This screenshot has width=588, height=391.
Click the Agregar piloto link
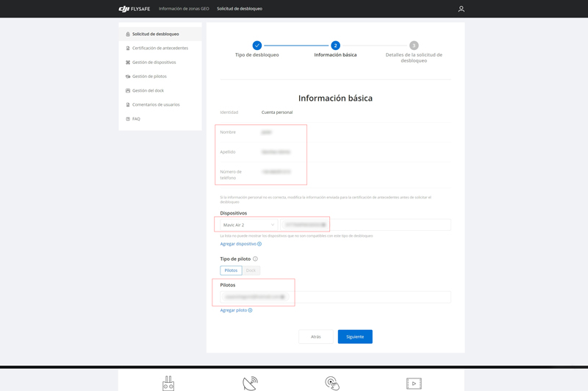[236, 310]
